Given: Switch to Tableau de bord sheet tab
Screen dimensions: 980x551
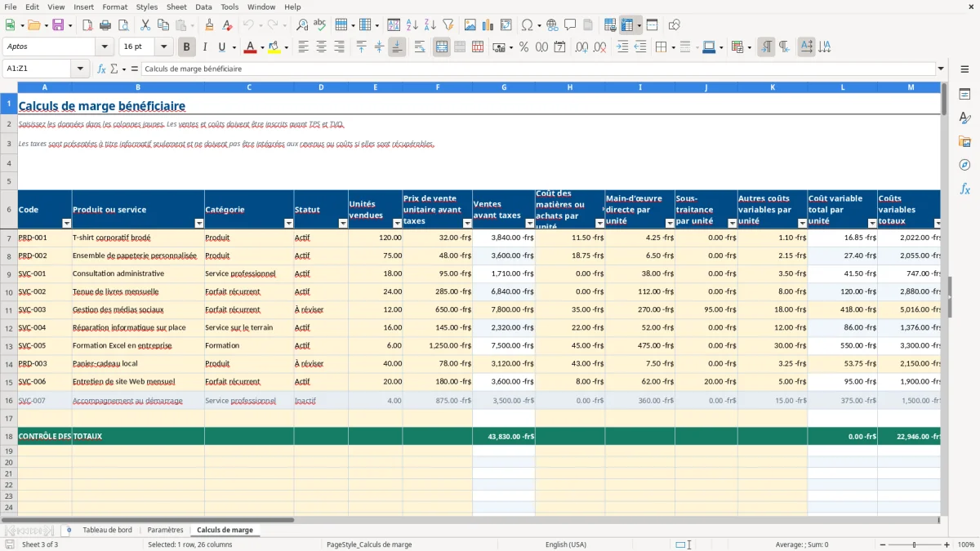Looking at the screenshot, I should (107, 530).
